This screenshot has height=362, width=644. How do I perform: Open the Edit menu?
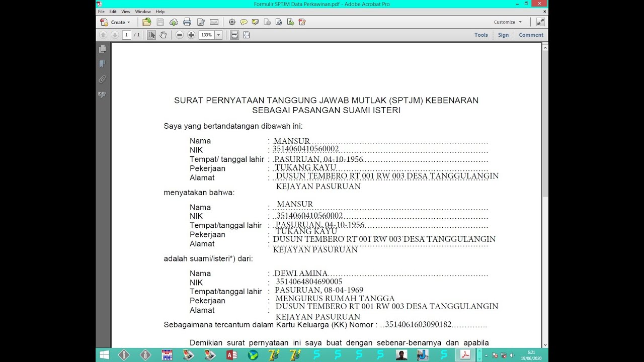pos(113,12)
